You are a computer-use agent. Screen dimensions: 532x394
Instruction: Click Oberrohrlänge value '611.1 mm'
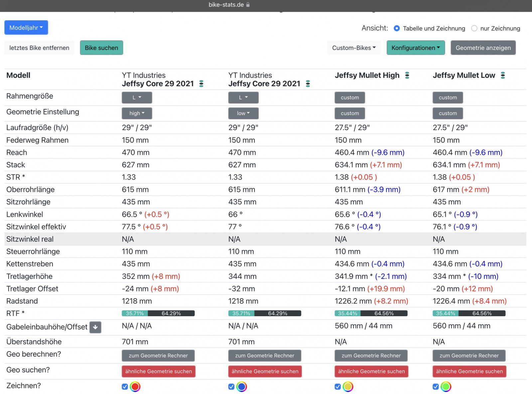(350, 190)
